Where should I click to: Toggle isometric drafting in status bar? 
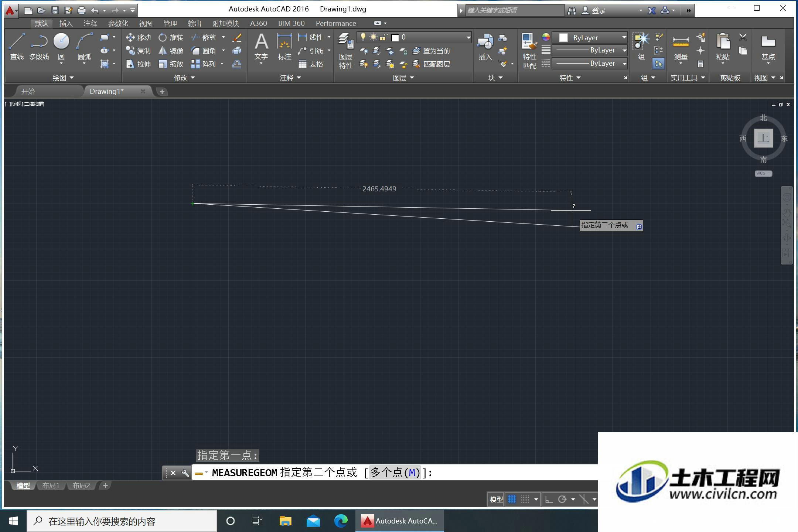[x=584, y=499]
